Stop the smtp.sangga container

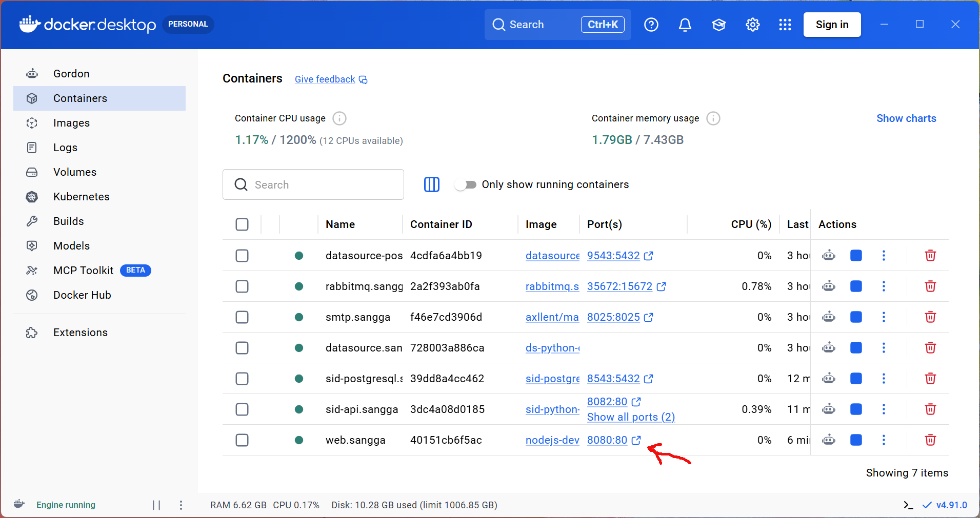click(856, 317)
